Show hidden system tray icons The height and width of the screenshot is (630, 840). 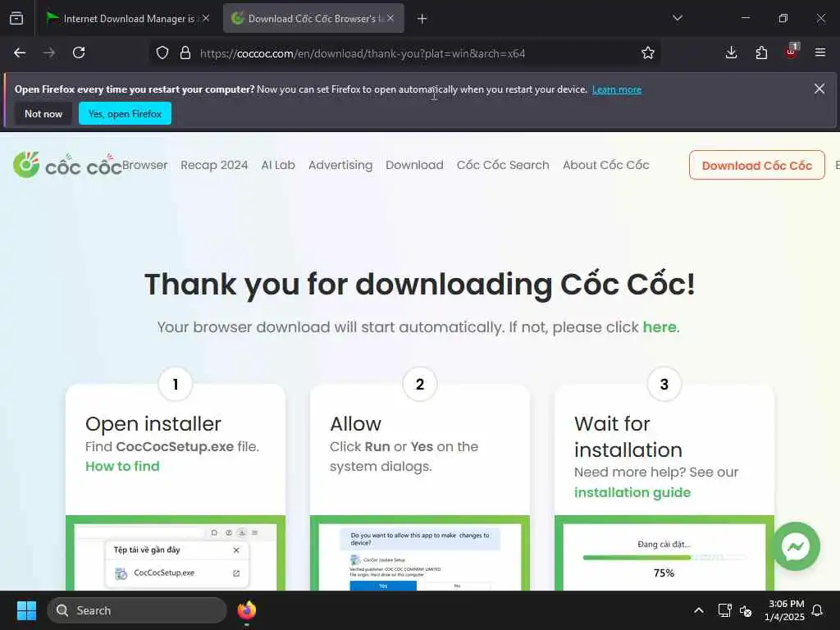(699, 610)
